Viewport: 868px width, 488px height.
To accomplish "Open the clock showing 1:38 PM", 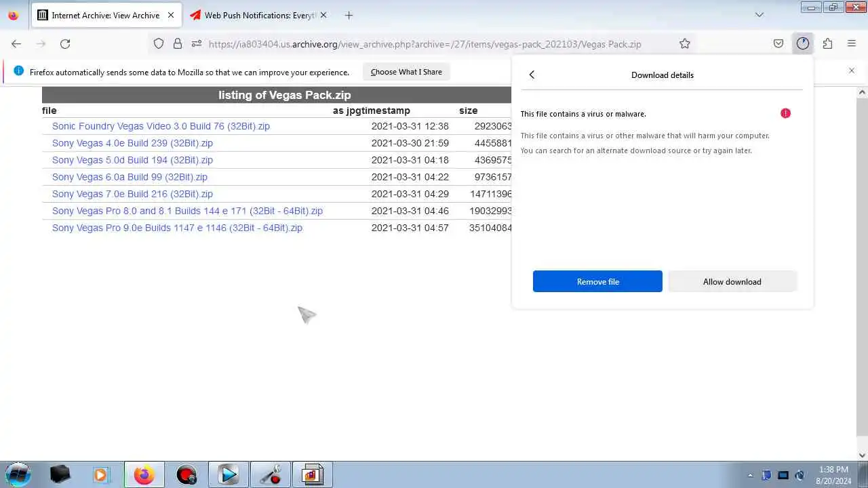I will click(833, 475).
